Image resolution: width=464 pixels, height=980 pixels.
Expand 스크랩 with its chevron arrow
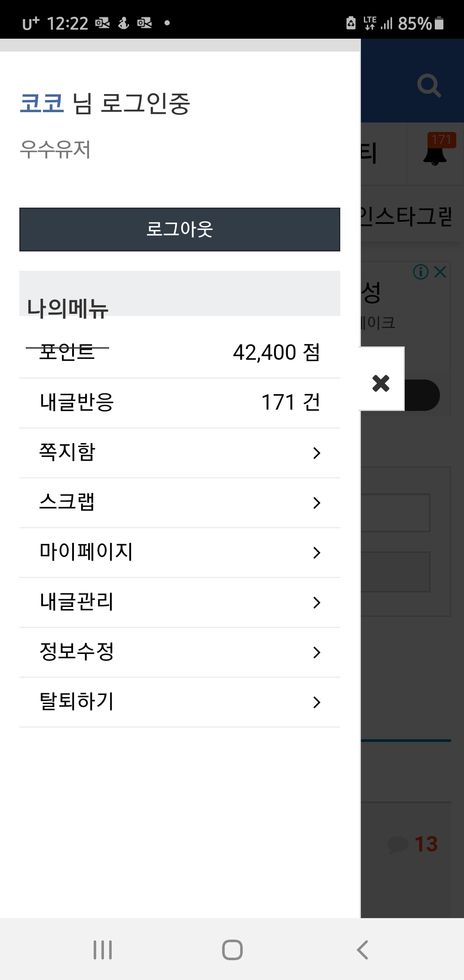317,502
